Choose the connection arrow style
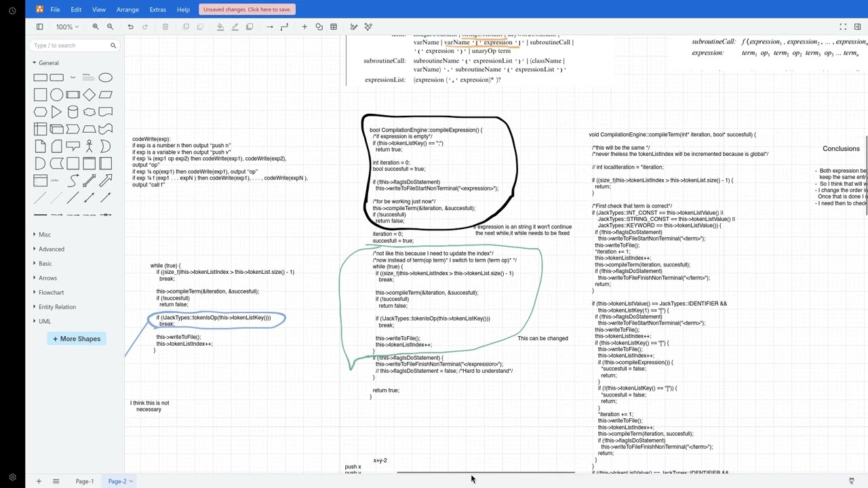The image size is (868, 488). click(x=269, y=26)
